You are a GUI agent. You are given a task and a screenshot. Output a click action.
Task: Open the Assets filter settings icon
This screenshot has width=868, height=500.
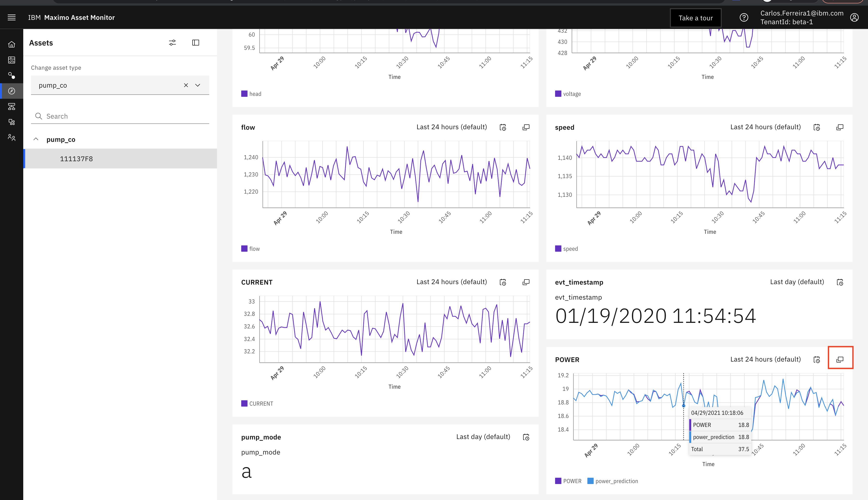coord(172,43)
